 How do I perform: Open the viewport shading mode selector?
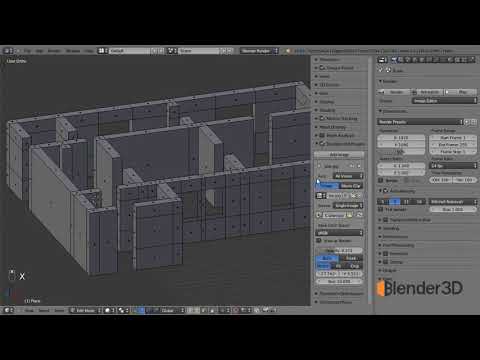tap(110, 310)
